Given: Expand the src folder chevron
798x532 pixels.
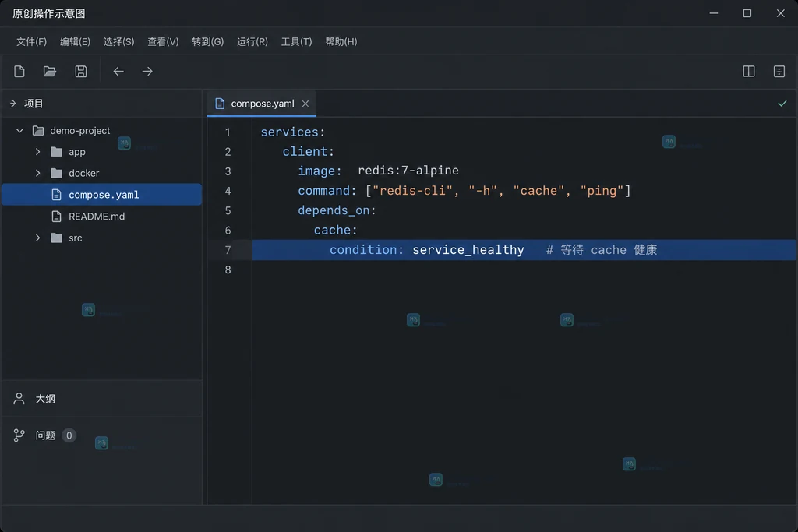Looking at the screenshot, I should [x=37, y=238].
